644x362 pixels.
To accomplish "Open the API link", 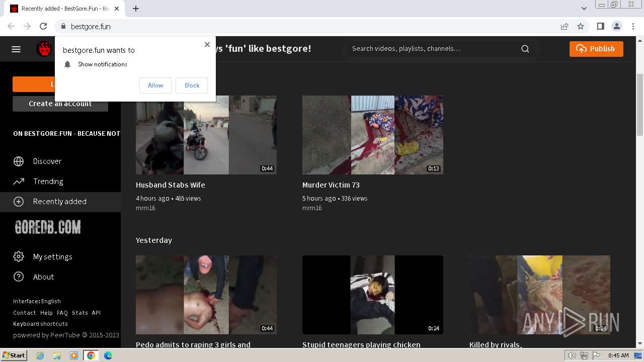I will [x=96, y=313].
